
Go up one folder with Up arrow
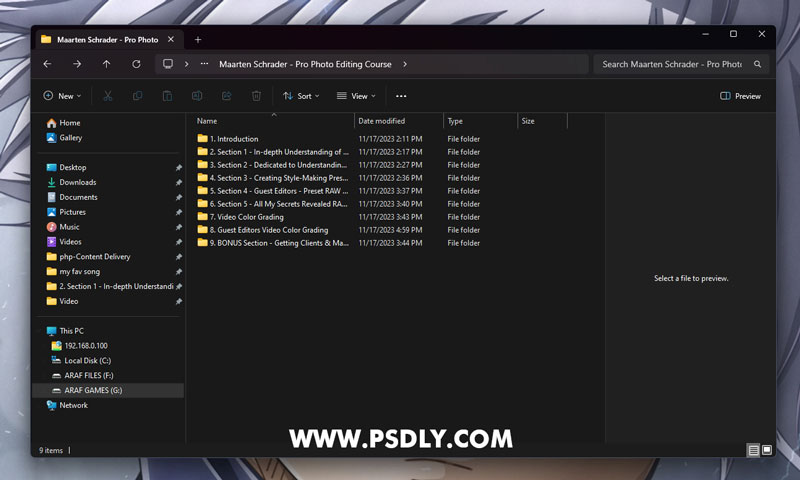coord(106,64)
